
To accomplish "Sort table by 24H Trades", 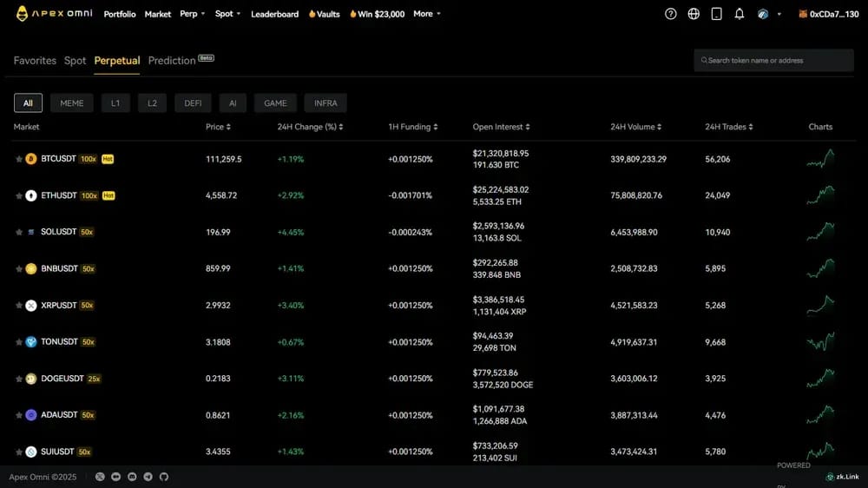I will (728, 127).
